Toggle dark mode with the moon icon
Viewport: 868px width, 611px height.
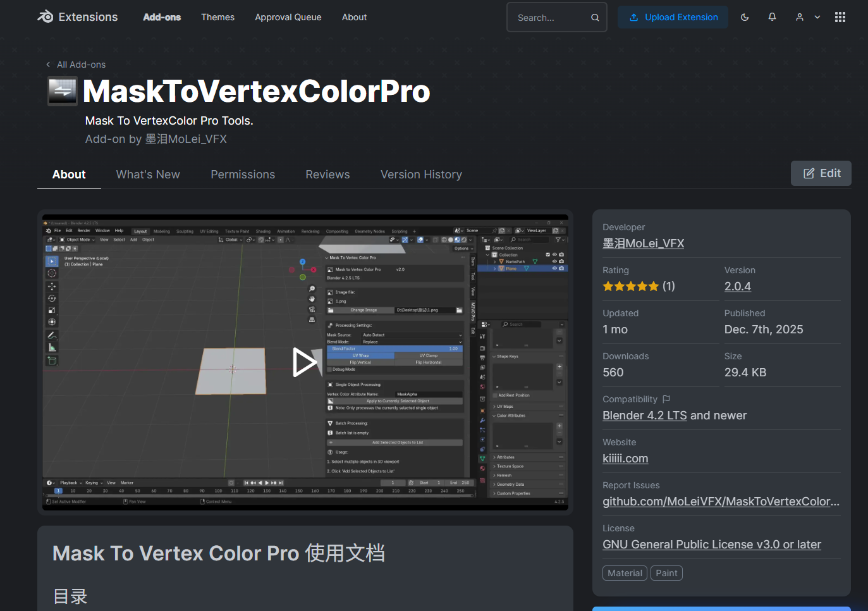point(745,17)
